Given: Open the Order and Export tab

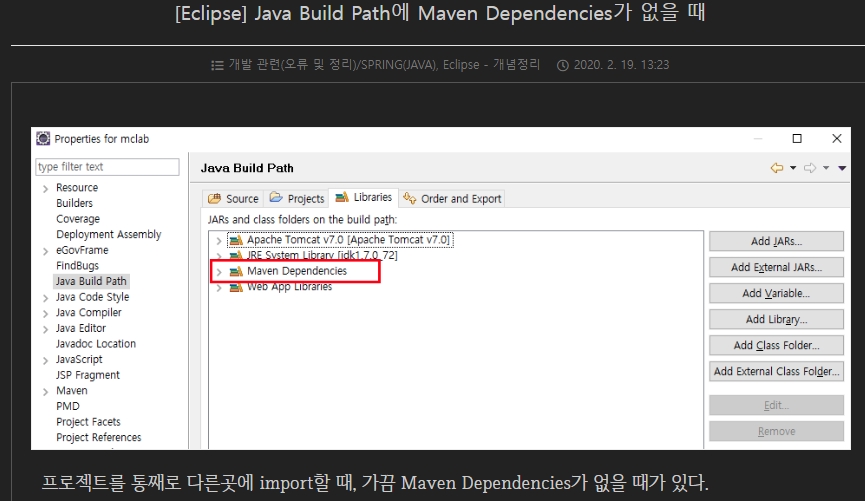Looking at the screenshot, I should click(x=452, y=199).
